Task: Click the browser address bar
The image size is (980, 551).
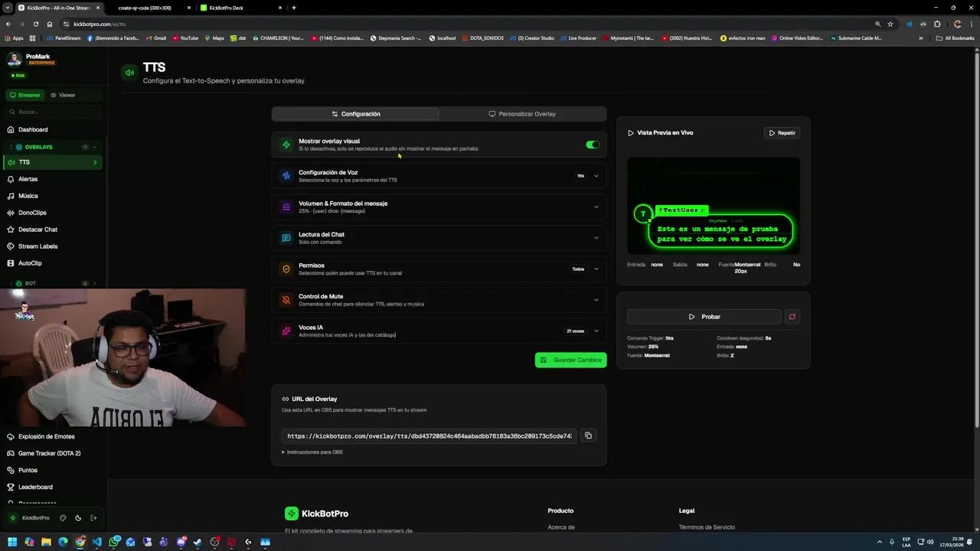Action: pyautogui.click(x=459, y=24)
